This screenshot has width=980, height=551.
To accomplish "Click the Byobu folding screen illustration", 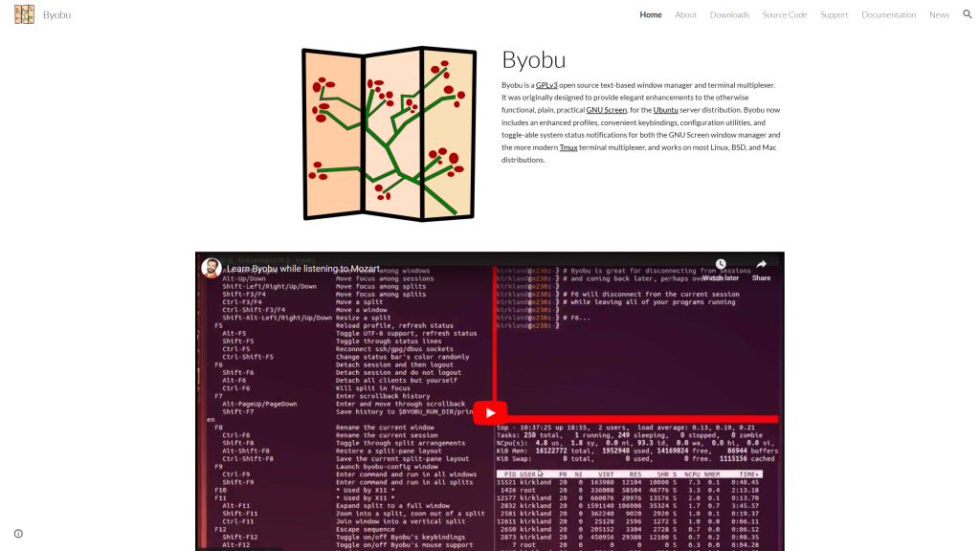I will click(x=390, y=134).
